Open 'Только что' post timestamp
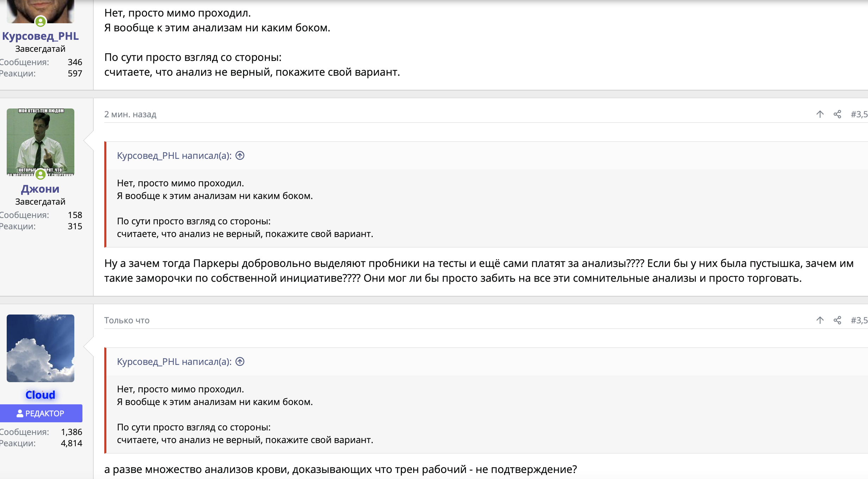Image resolution: width=868 pixels, height=479 pixels. point(127,320)
